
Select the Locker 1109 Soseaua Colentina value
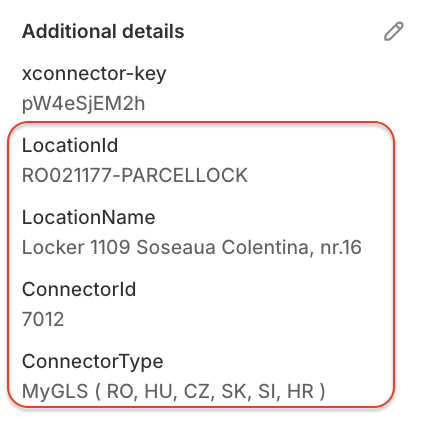[192, 248]
